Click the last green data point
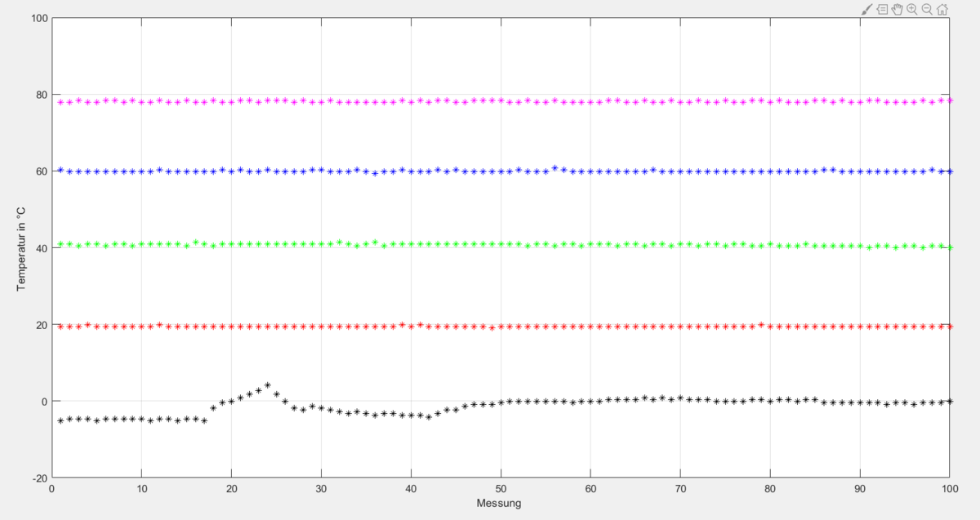 pyautogui.click(x=949, y=247)
